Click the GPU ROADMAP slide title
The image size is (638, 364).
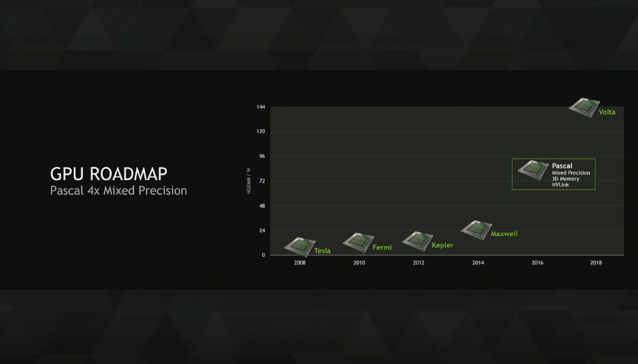[109, 173]
